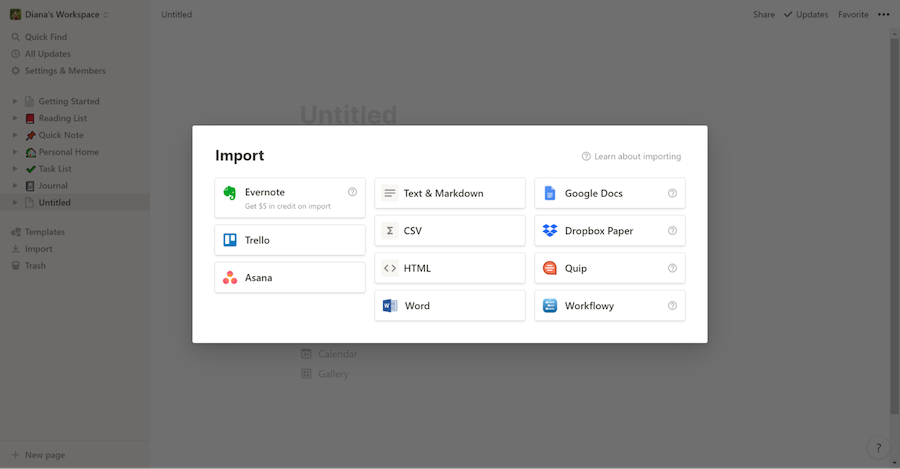The image size is (900, 469).
Task: Import a CSV file
Action: 449,231
